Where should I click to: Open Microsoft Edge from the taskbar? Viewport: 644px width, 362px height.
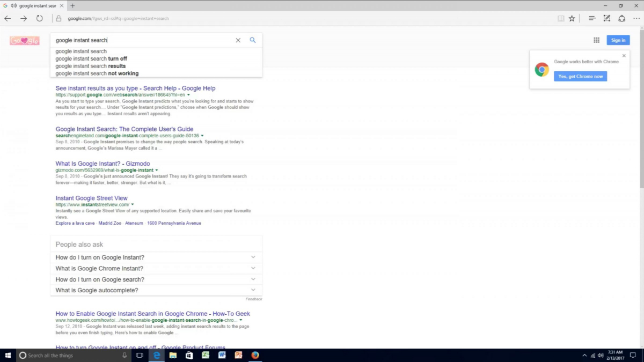(x=157, y=355)
